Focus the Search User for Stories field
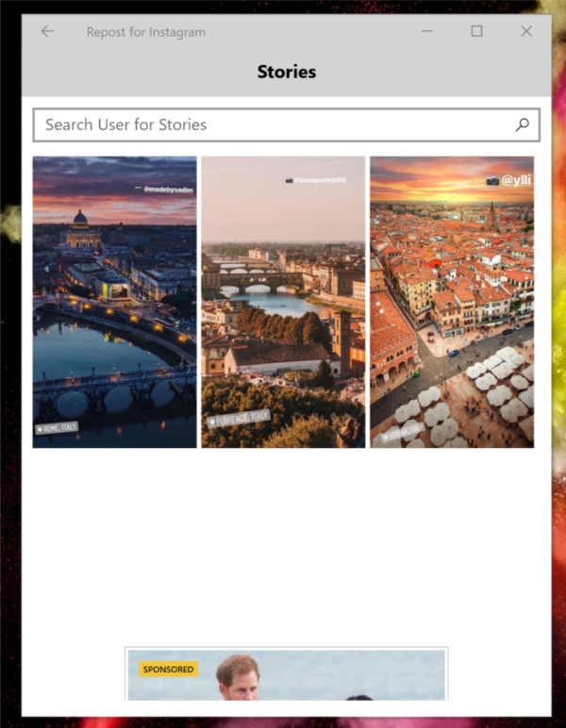The image size is (566, 728). coord(287,124)
